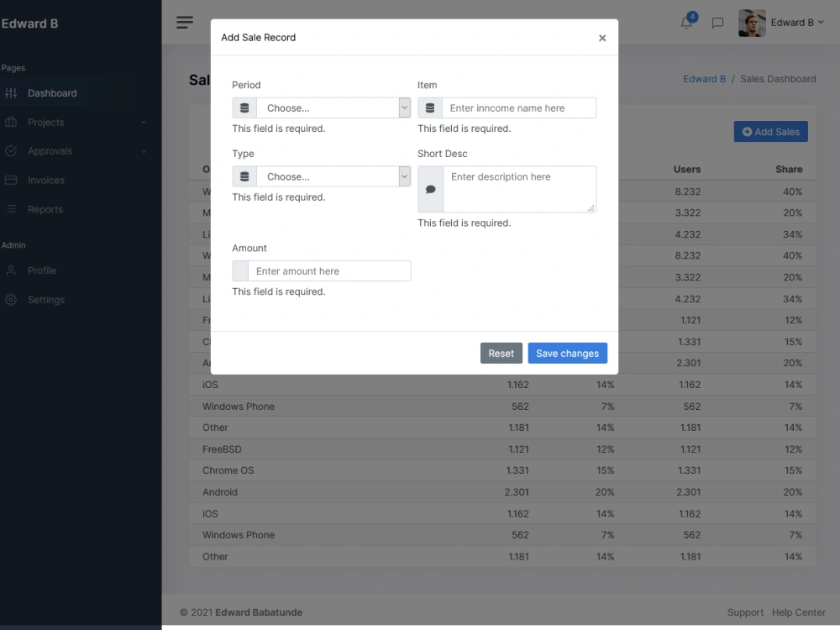Expand Edward B user dropdown

(797, 23)
